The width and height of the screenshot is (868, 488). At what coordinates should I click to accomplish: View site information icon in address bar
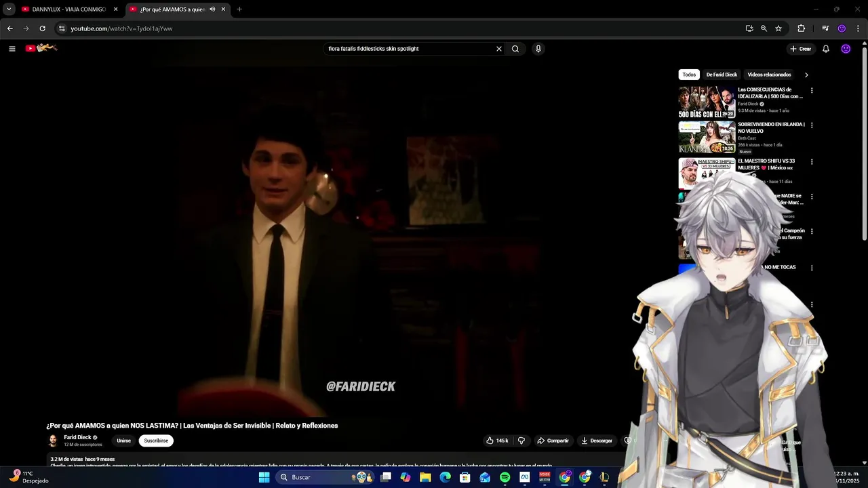pyautogui.click(x=62, y=28)
